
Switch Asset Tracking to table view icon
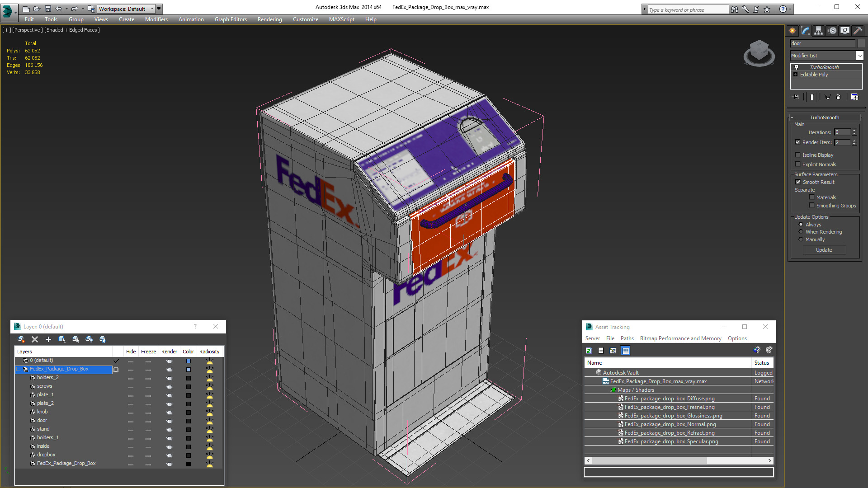tap(625, 351)
